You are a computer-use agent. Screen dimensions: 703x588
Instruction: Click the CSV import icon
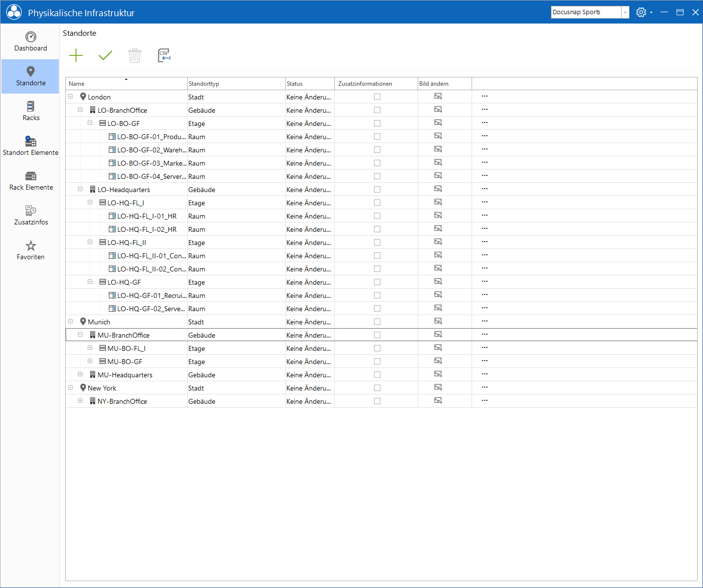(164, 55)
